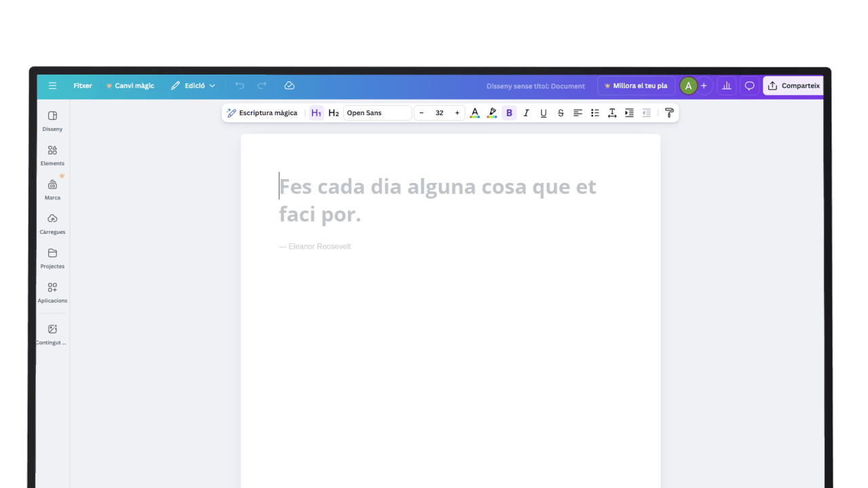Open the hamburger main menu
868x488 pixels.
[52, 86]
